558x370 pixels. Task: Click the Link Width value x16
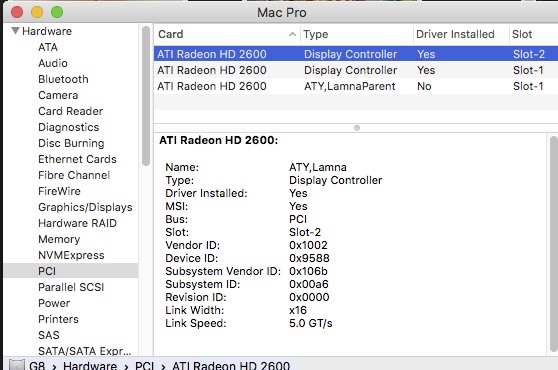point(298,310)
